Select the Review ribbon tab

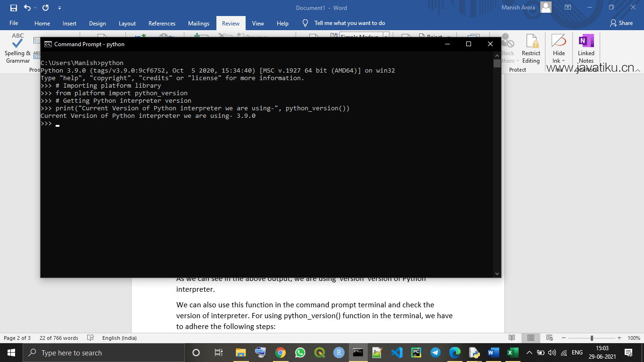click(x=231, y=23)
